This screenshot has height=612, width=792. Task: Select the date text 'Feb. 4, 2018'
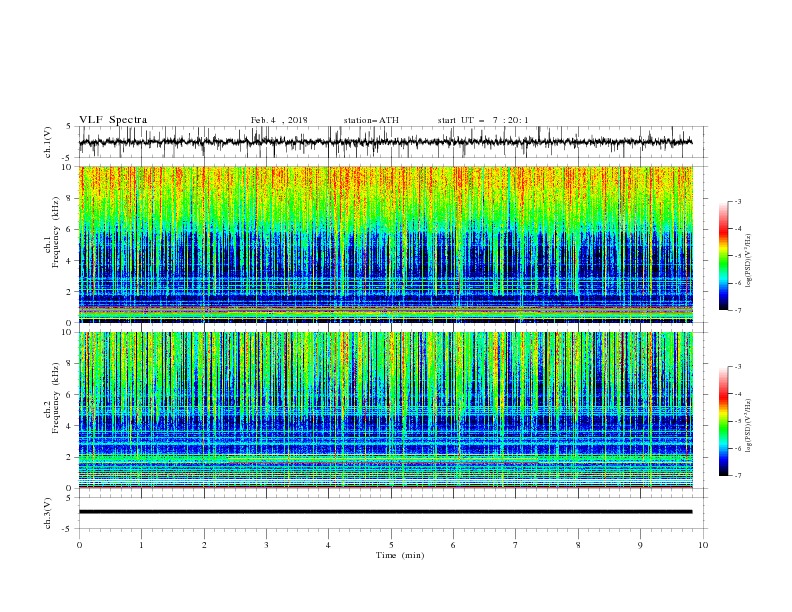coord(279,120)
